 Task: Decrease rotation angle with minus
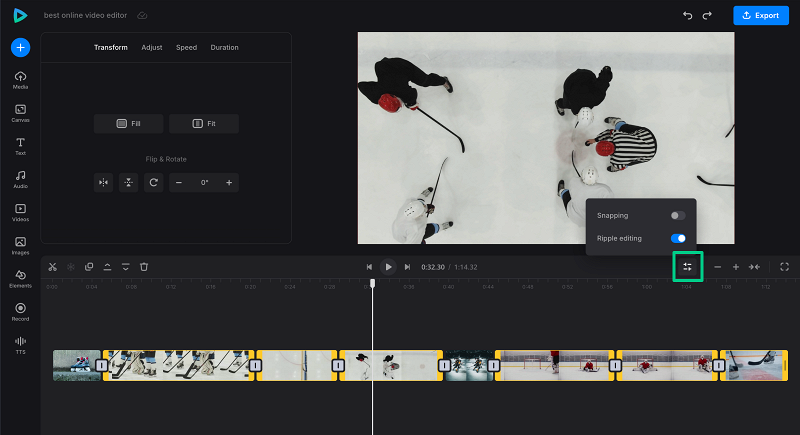pyautogui.click(x=179, y=183)
